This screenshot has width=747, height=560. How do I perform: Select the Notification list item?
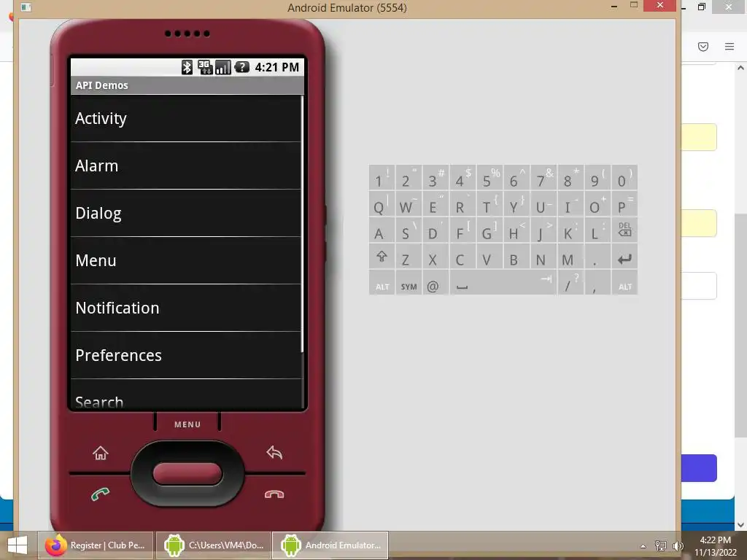186,308
